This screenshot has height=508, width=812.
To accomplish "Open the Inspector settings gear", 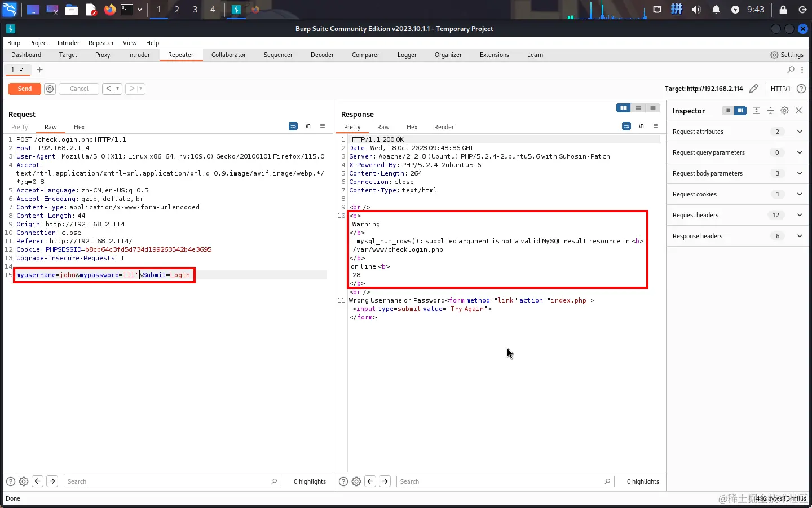I will [x=784, y=111].
